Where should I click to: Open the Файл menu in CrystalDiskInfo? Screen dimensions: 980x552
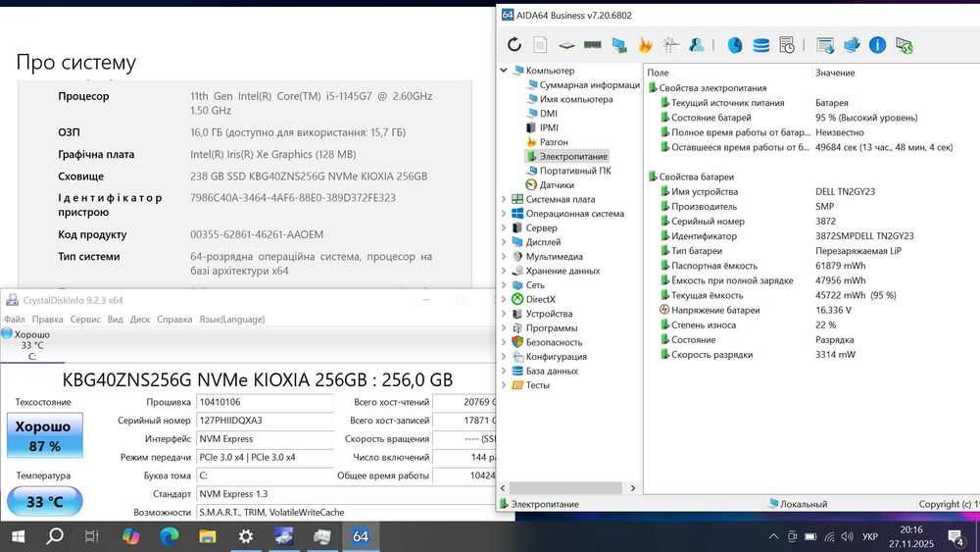tap(15, 319)
